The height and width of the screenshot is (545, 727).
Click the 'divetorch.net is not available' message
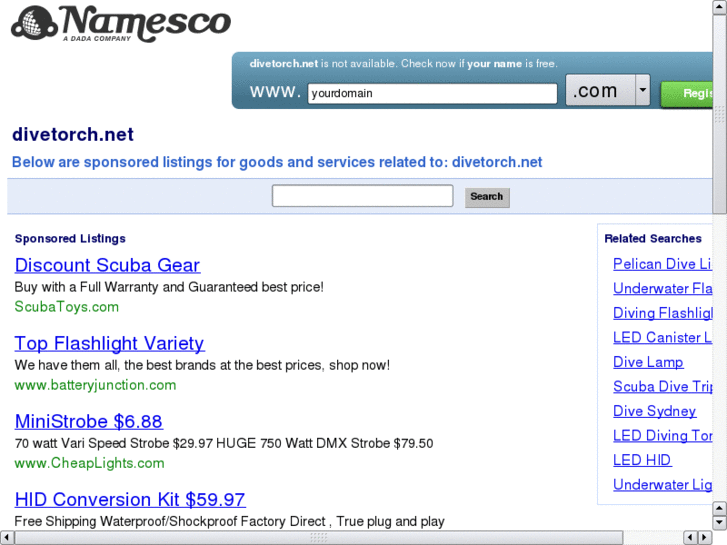[403, 64]
